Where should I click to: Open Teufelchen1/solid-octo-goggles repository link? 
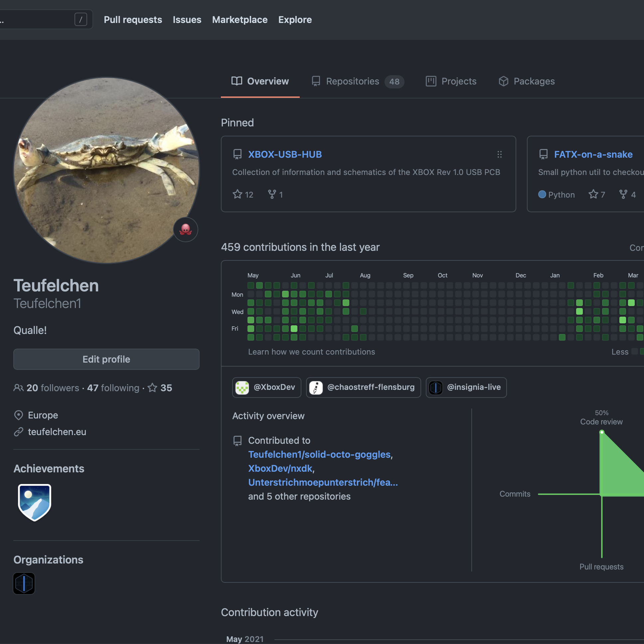pos(319,454)
